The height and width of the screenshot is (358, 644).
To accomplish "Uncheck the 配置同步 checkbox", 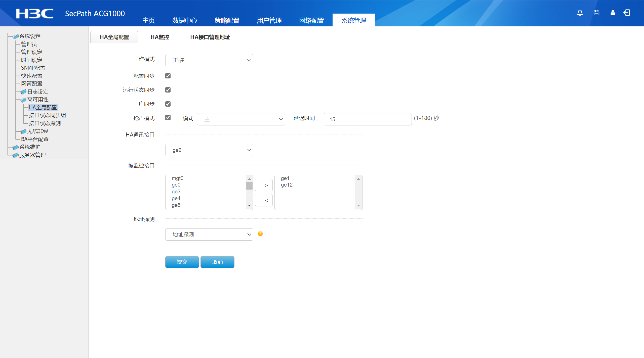I will tap(168, 76).
